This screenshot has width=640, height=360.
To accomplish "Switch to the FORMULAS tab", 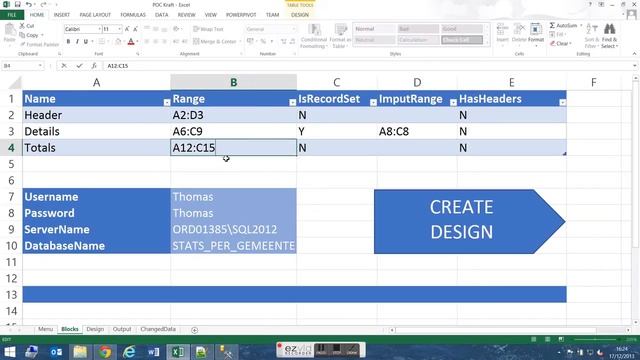I will 133,15.
